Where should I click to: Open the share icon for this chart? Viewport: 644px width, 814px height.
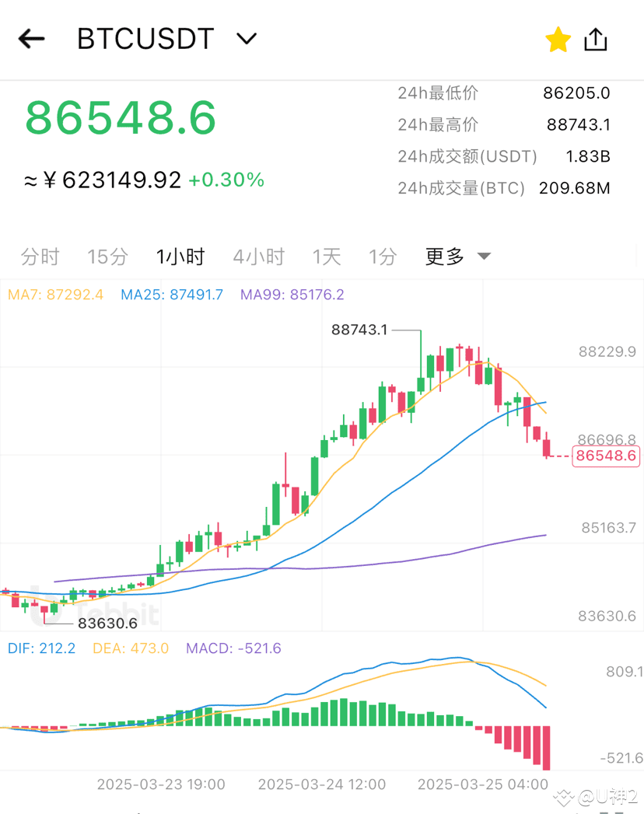click(596, 38)
